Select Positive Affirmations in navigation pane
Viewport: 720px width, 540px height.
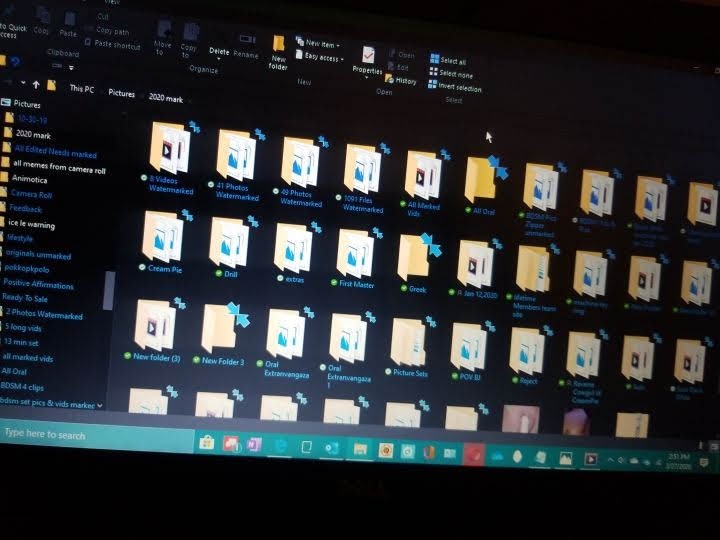pos(39,284)
